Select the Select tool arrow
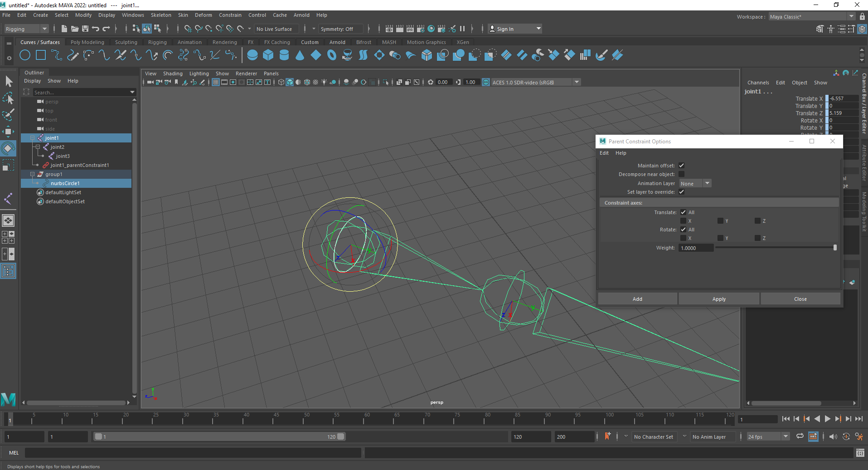This screenshot has height=470, width=868. coord(9,82)
